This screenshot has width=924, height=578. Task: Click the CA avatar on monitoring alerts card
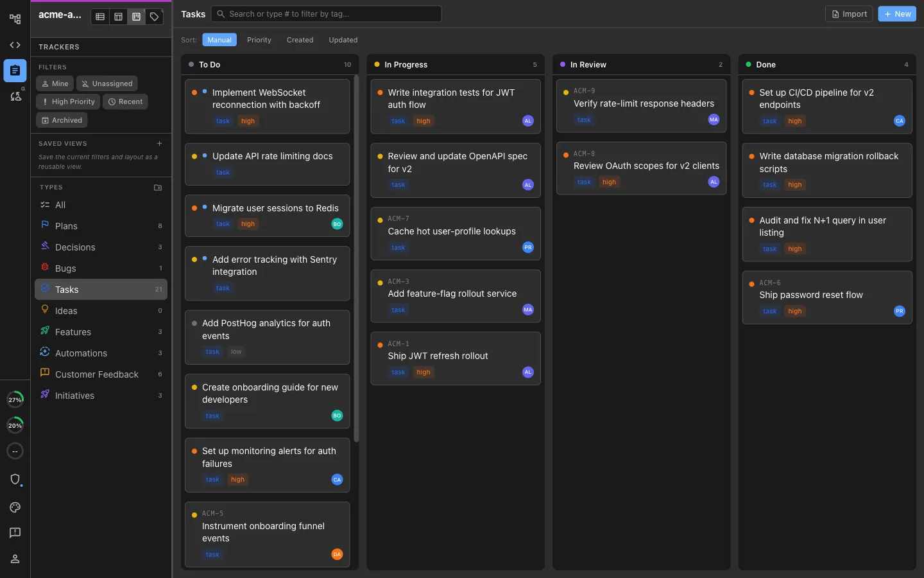337,479
